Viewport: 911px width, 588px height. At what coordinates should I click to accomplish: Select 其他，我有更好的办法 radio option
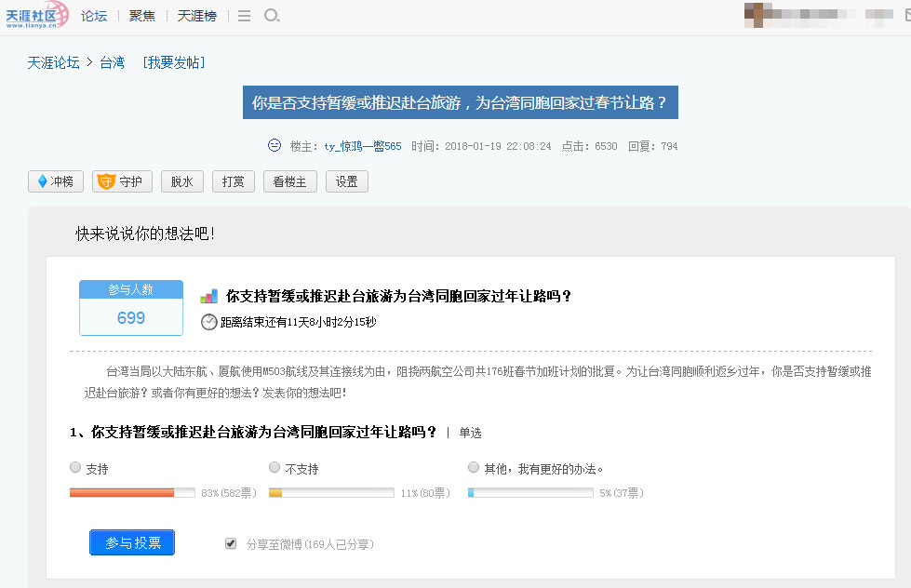pos(474,467)
